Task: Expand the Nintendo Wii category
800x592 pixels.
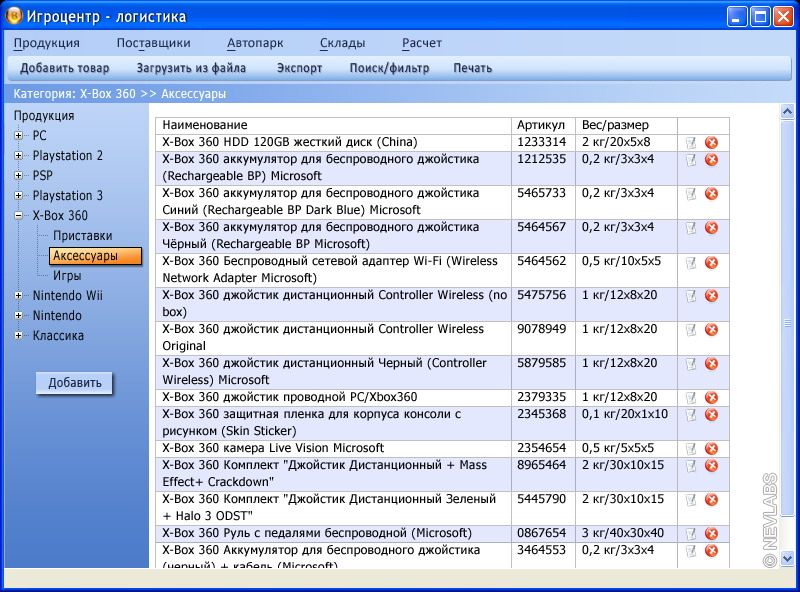Action: click(19, 296)
